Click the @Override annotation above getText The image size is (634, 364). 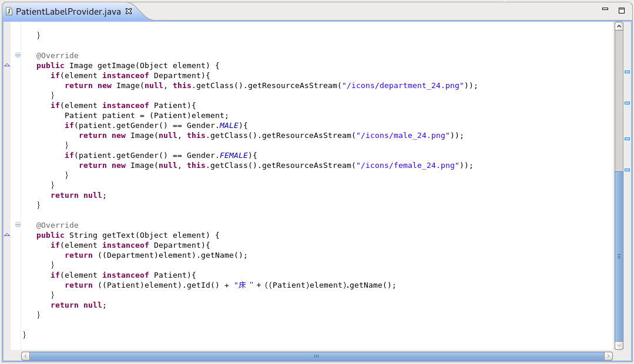click(58, 225)
